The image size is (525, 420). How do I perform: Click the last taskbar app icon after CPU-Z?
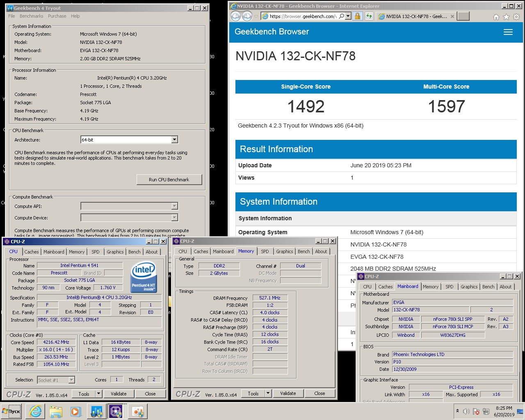(137, 411)
